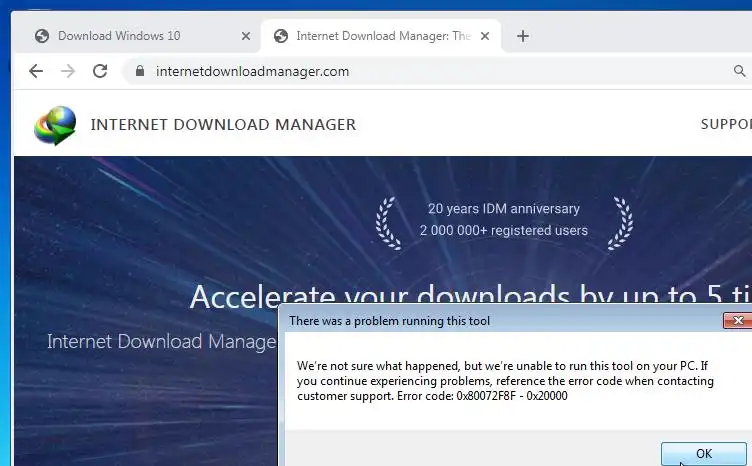752x466 pixels.
Task: Click OK in the error dialog
Action: 704,454
